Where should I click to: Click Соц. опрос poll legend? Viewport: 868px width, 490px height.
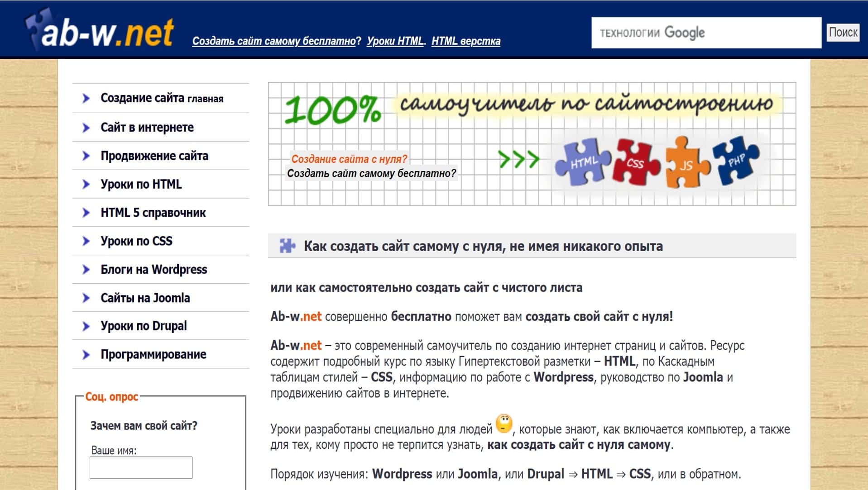(111, 397)
